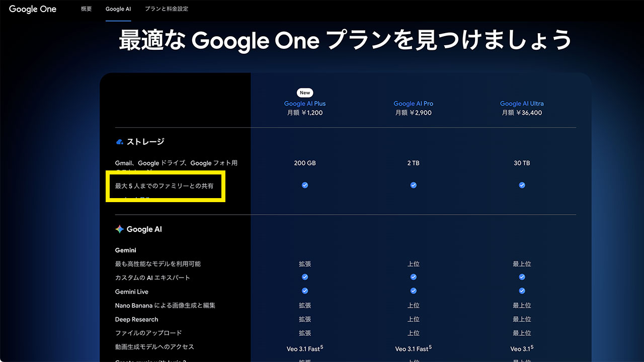Click the Google AI Pro plan name
The height and width of the screenshot is (362, 644).
(413, 103)
